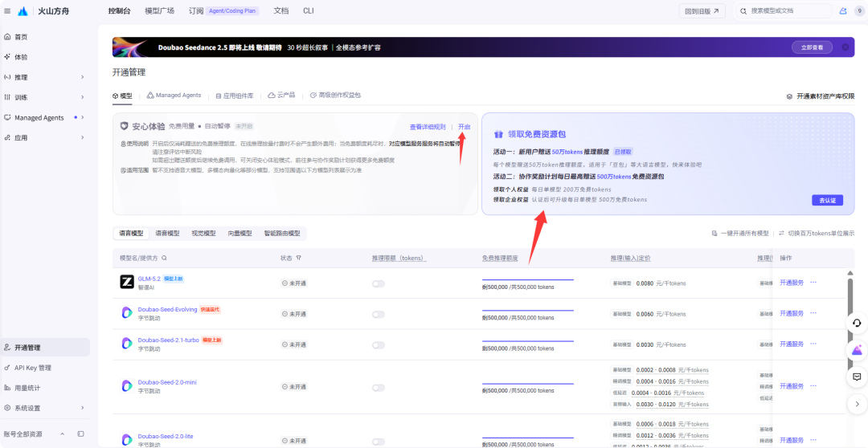Click 切换百万tokens单位展示
The image size is (868, 448).
817,234
